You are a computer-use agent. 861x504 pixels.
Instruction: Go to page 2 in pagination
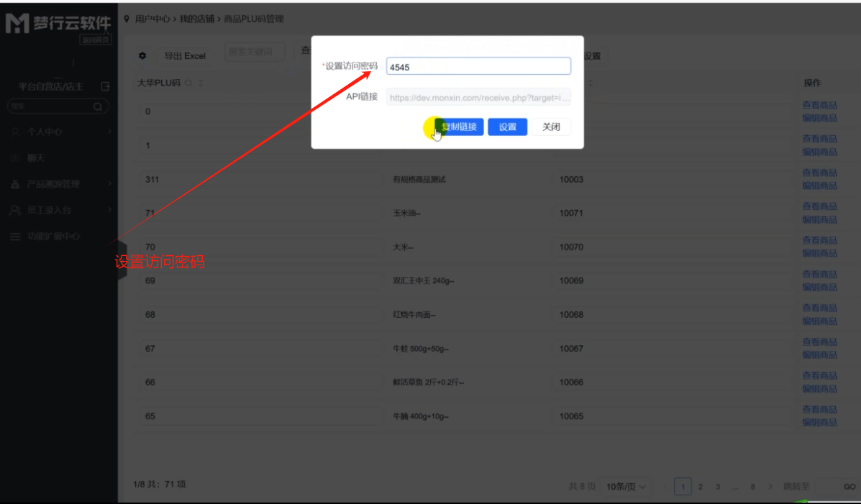(700, 487)
